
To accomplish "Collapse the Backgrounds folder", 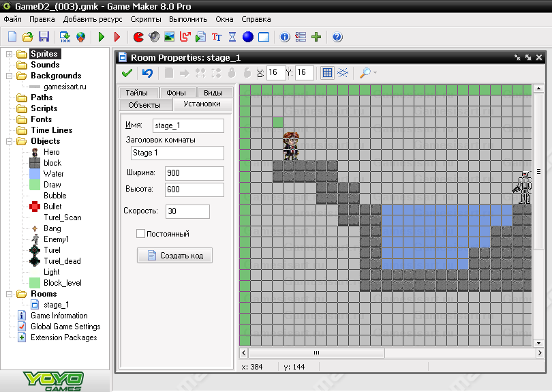I will coord(9,76).
